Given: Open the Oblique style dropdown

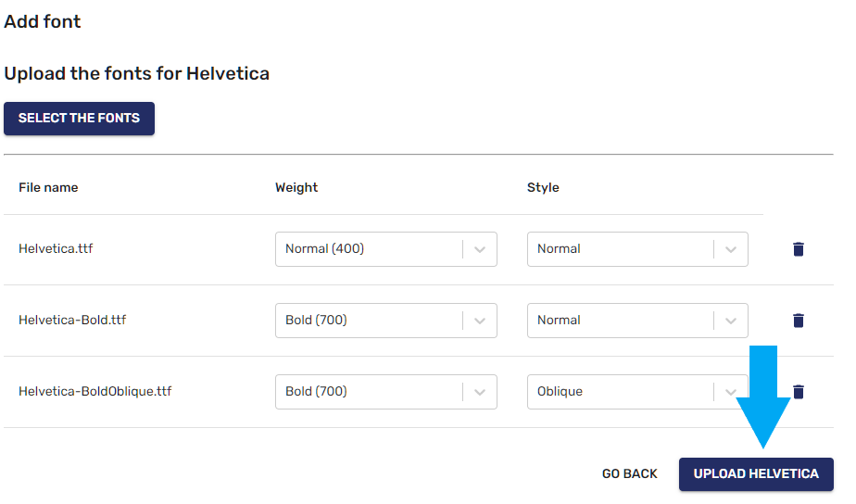Looking at the screenshot, I should pyautogui.click(x=637, y=392).
